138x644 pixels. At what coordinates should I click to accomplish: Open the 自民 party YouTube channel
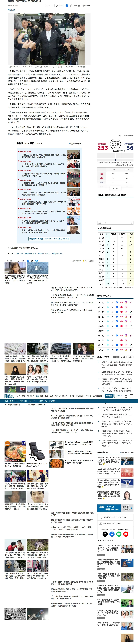tap(121, 302)
